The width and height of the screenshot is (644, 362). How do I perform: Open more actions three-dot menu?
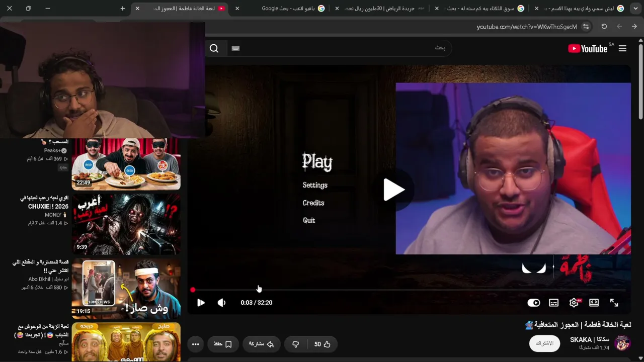coord(195,344)
